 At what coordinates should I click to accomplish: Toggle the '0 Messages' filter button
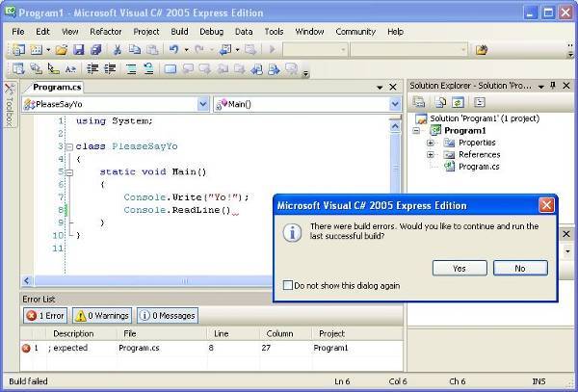[x=168, y=316]
